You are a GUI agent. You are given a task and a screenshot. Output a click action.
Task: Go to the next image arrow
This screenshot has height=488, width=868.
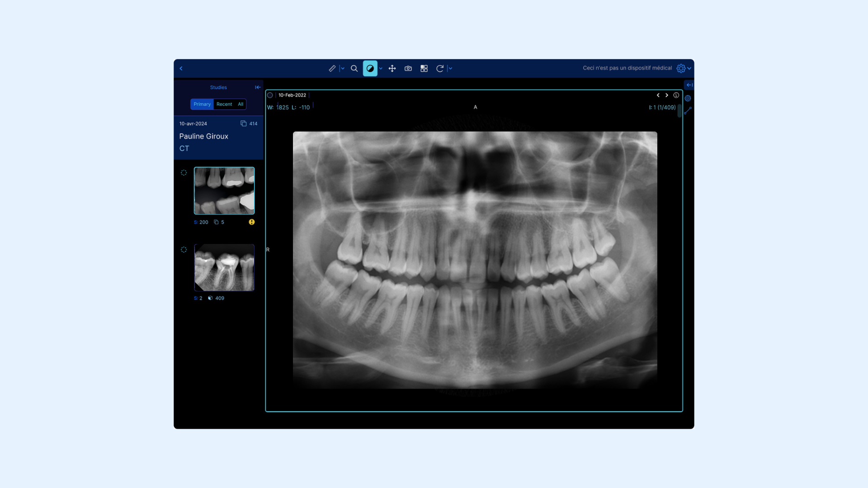(666, 95)
